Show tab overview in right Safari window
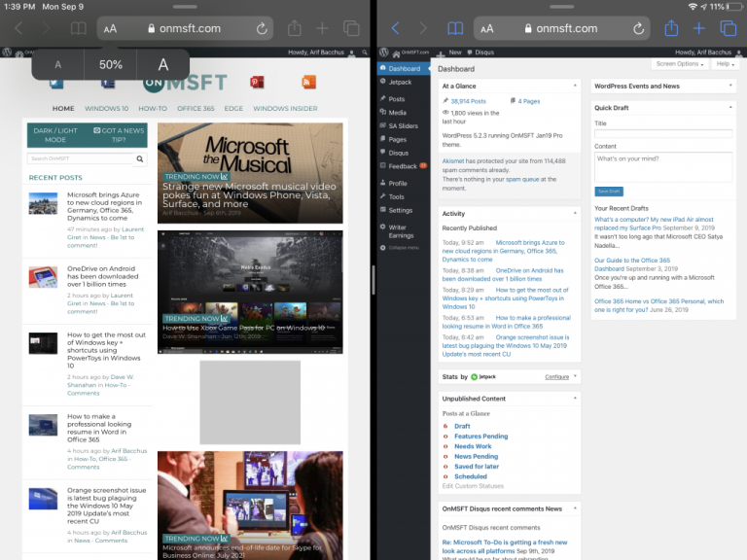 [x=728, y=28]
